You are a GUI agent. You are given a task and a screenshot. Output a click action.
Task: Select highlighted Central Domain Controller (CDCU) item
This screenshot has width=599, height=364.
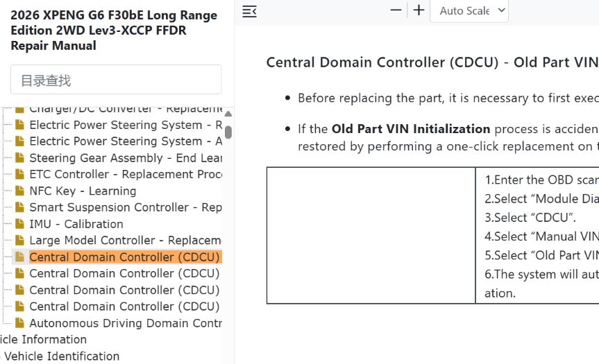click(126, 257)
